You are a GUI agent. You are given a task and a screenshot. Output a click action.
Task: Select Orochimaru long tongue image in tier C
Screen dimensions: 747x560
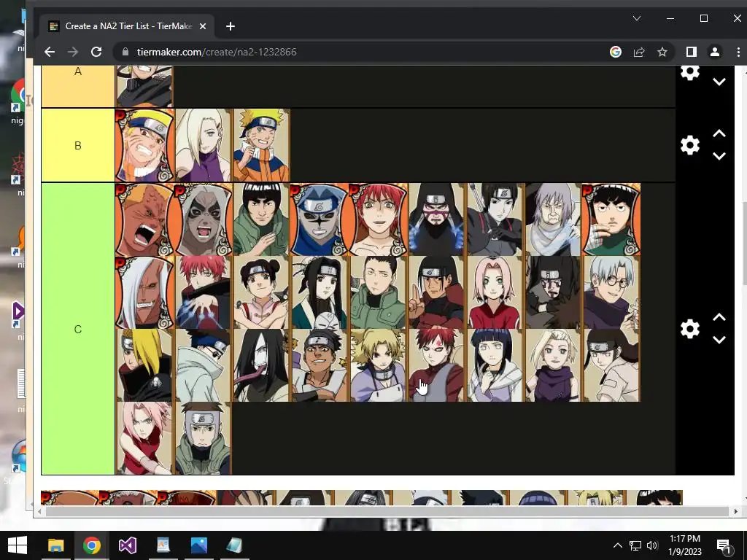point(261,366)
